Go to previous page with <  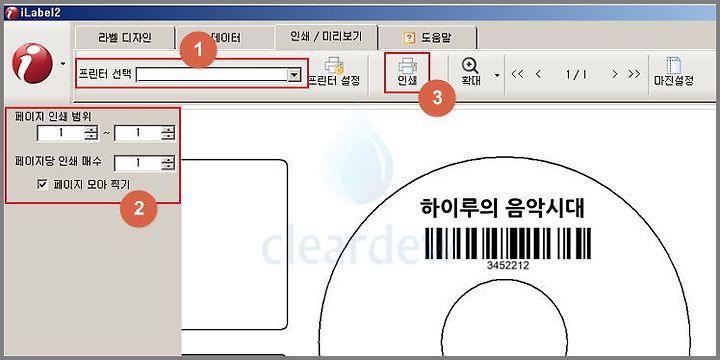tap(538, 74)
